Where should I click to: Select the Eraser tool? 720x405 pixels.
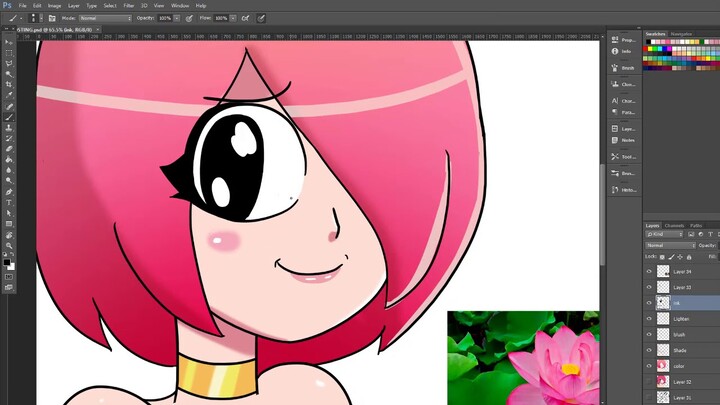[9, 149]
